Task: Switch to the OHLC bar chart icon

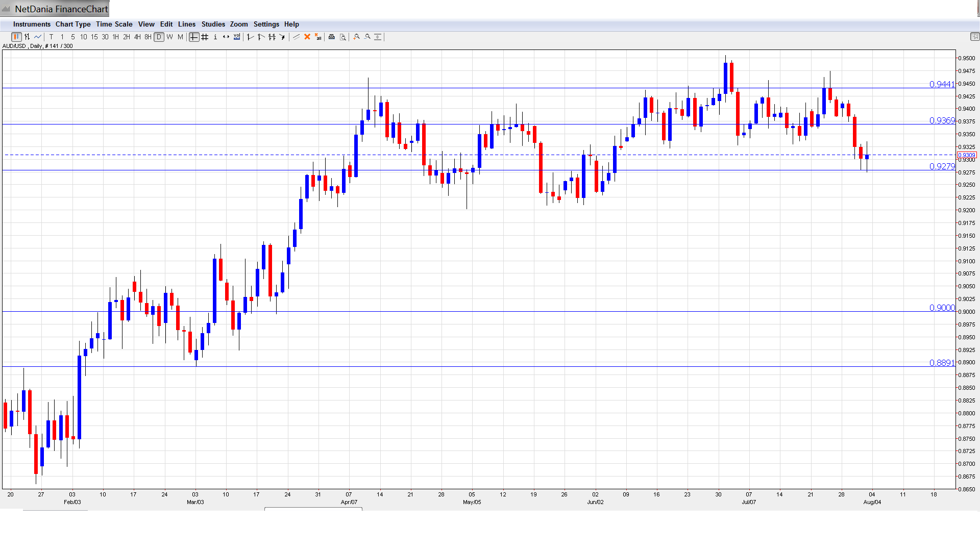Action: click(27, 37)
